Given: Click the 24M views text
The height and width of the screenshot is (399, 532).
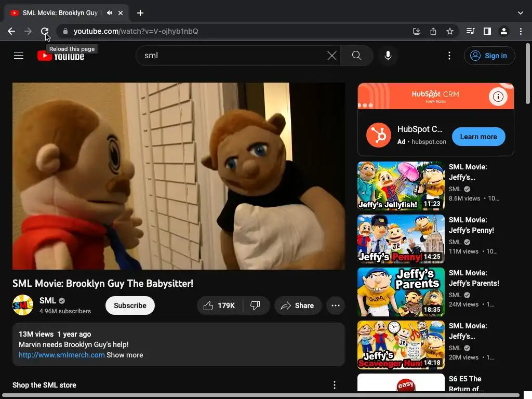Looking at the screenshot, I should 463,304.
